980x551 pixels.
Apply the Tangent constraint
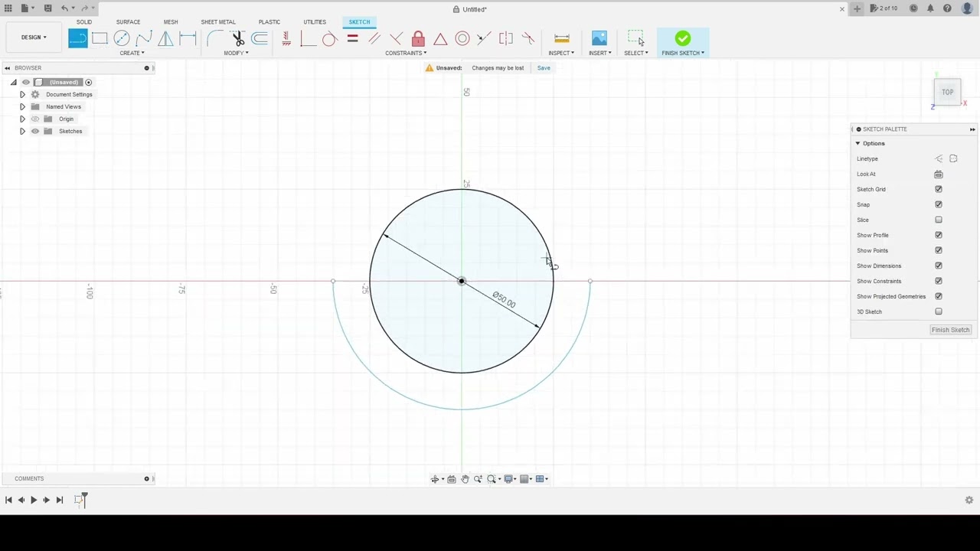(329, 38)
